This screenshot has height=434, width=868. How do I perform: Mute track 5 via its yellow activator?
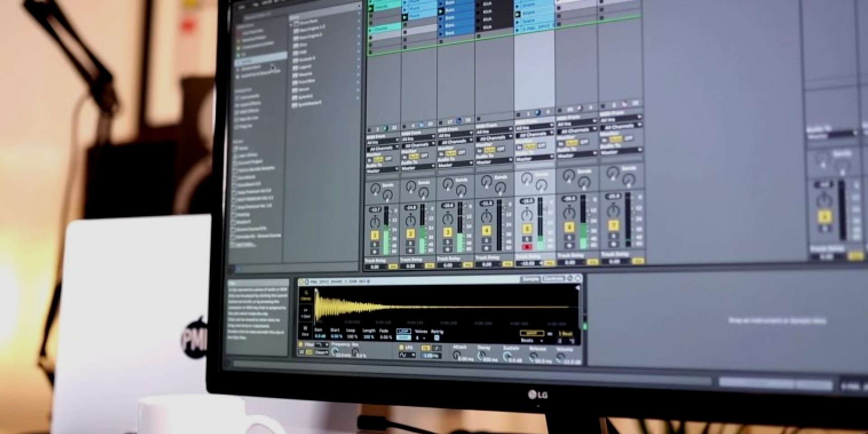pyautogui.click(x=527, y=228)
